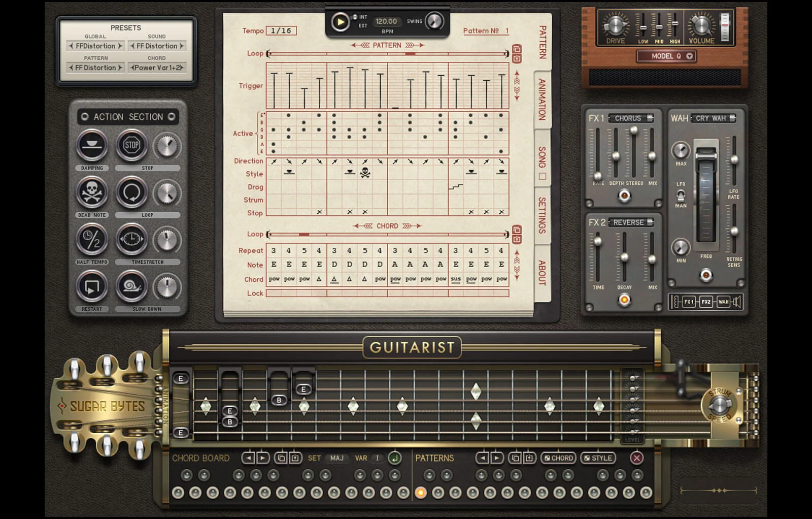812x519 pixels.
Task: Flip the LFO/MAN wah switch
Action: pos(681,195)
